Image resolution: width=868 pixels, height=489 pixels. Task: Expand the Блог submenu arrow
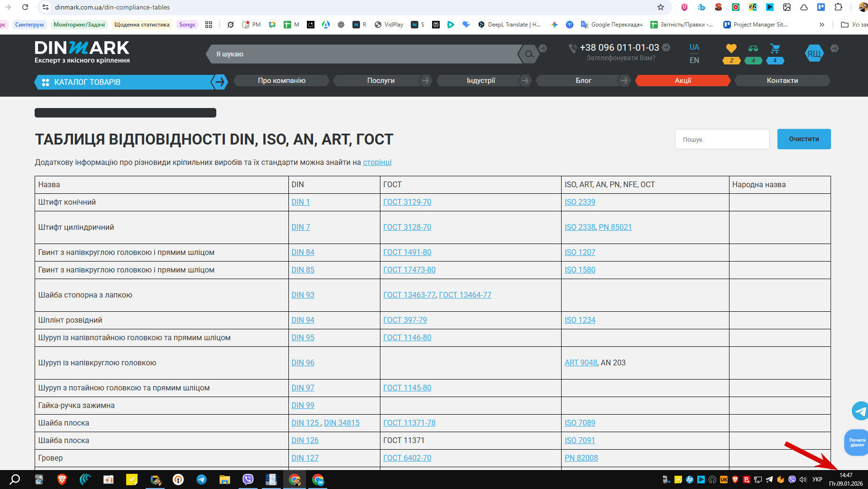click(x=624, y=81)
